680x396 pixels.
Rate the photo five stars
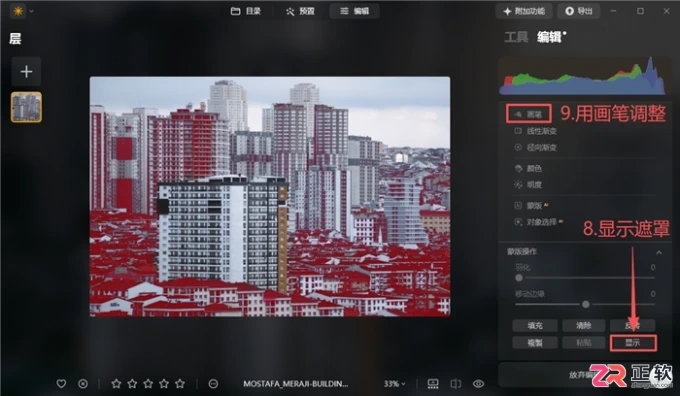point(180,383)
